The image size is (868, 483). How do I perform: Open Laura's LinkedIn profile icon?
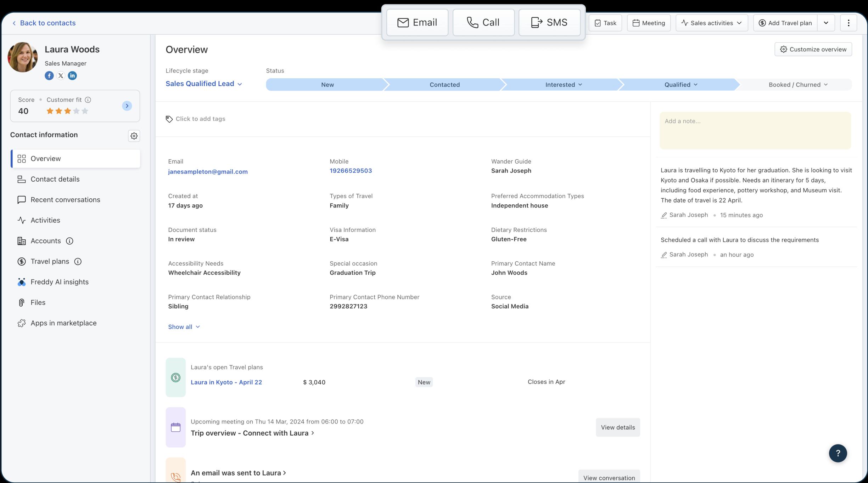(x=72, y=76)
